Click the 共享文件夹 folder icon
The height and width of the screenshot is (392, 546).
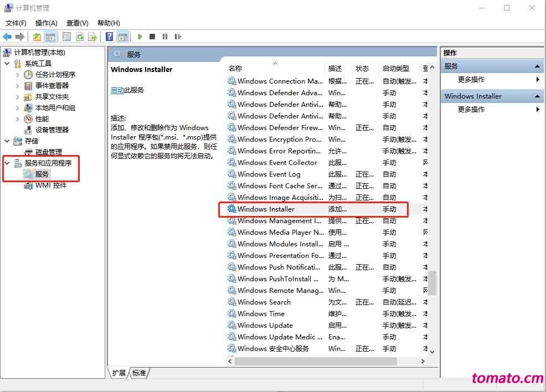(28, 97)
